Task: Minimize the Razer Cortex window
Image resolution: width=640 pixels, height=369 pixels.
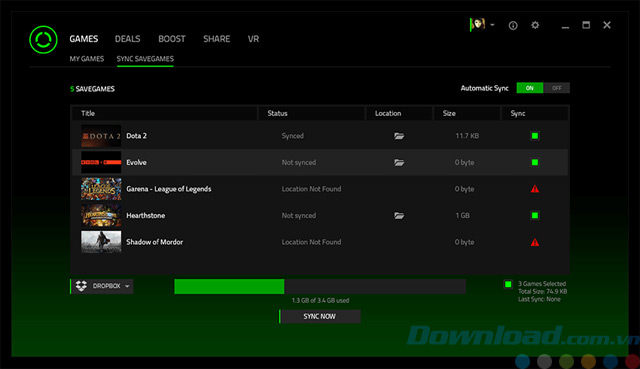Action: (x=565, y=26)
